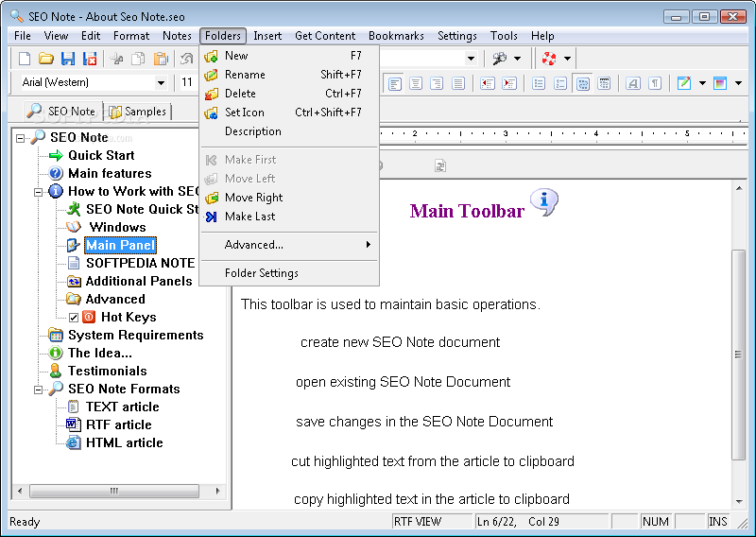Open the Arial (Western) font dropdown
Image resolution: width=756 pixels, height=537 pixels.
[x=161, y=83]
